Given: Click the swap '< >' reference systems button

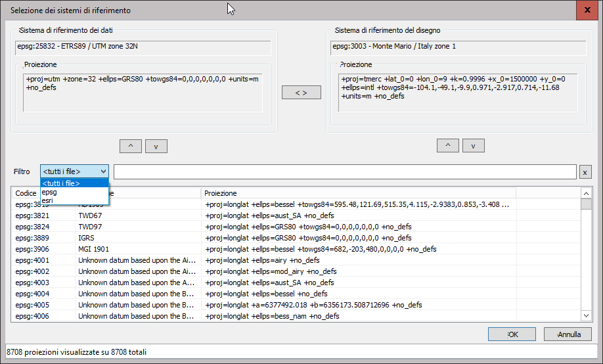Looking at the screenshot, I should (x=301, y=93).
